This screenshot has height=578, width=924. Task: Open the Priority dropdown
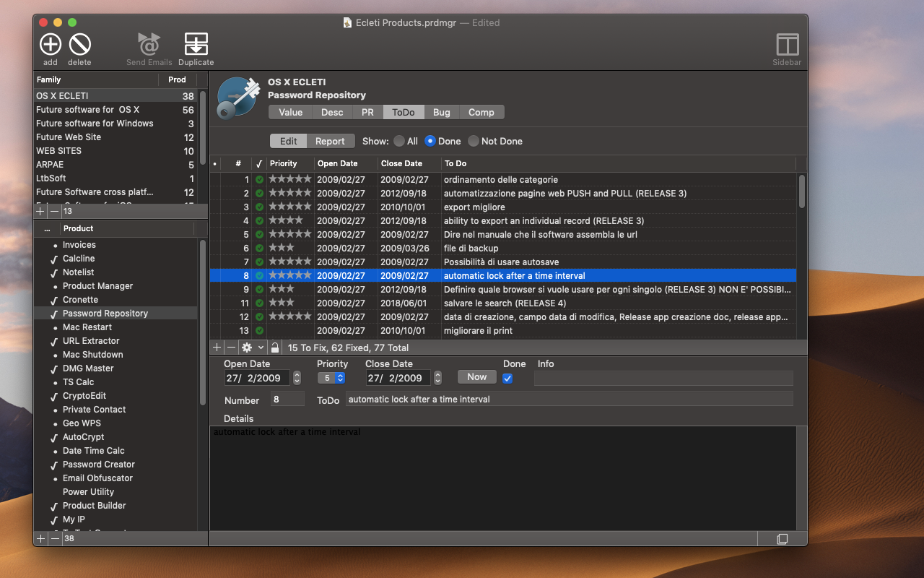[331, 378]
